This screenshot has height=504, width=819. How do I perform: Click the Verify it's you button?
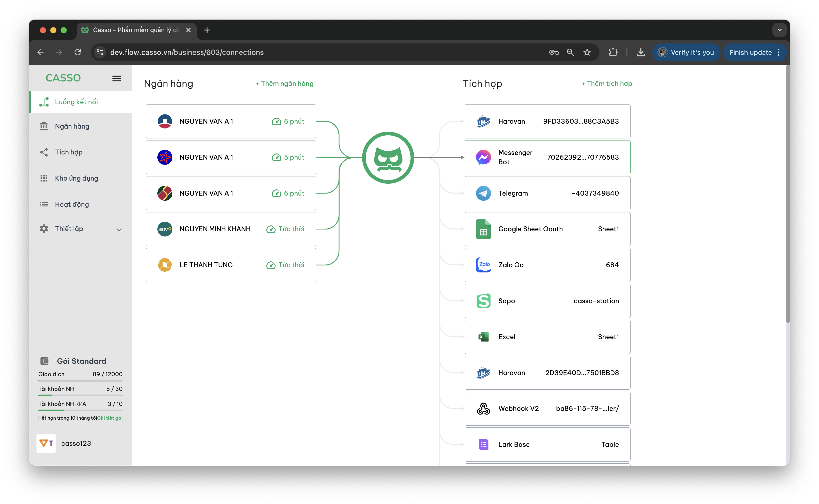[686, 52]
